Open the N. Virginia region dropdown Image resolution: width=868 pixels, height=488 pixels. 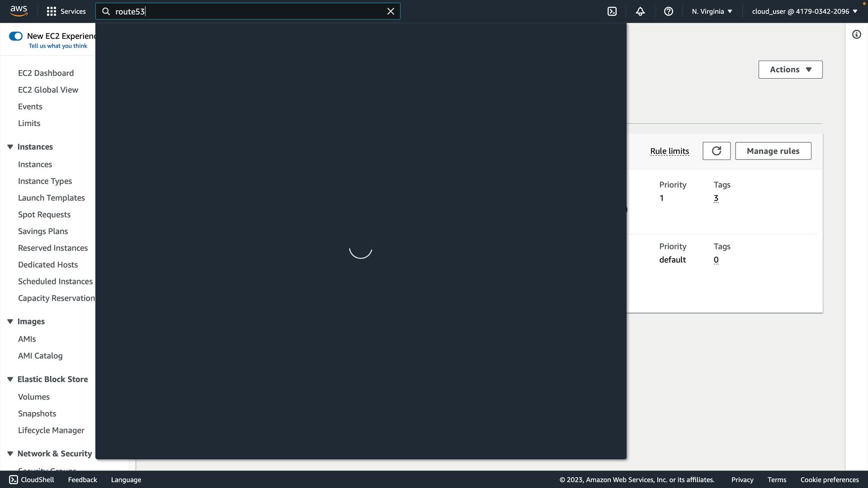[712, 11]
